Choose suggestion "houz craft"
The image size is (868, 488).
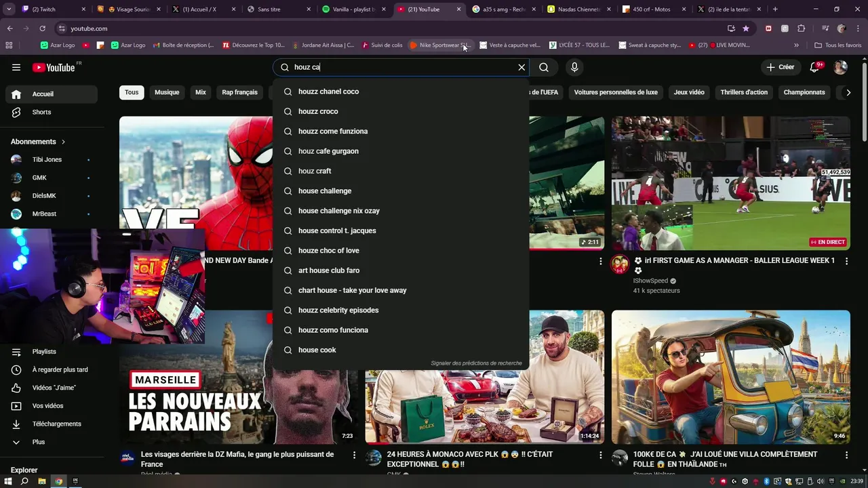pos(400,171)
